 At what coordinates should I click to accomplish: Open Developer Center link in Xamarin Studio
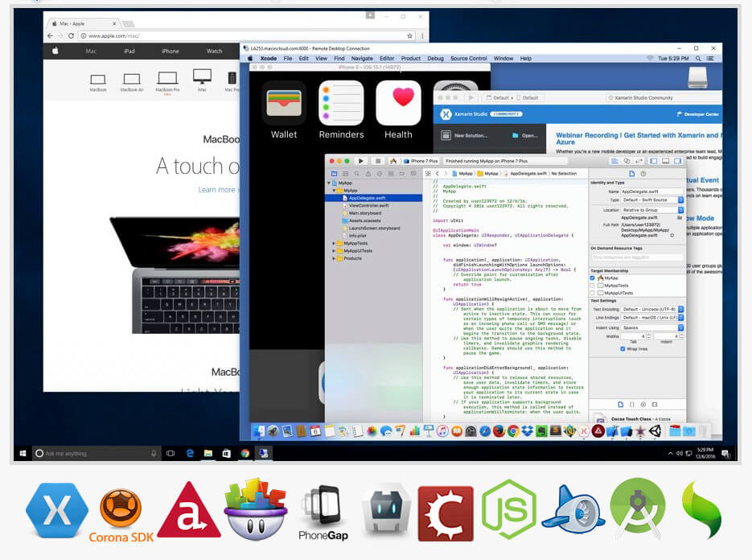698,114
